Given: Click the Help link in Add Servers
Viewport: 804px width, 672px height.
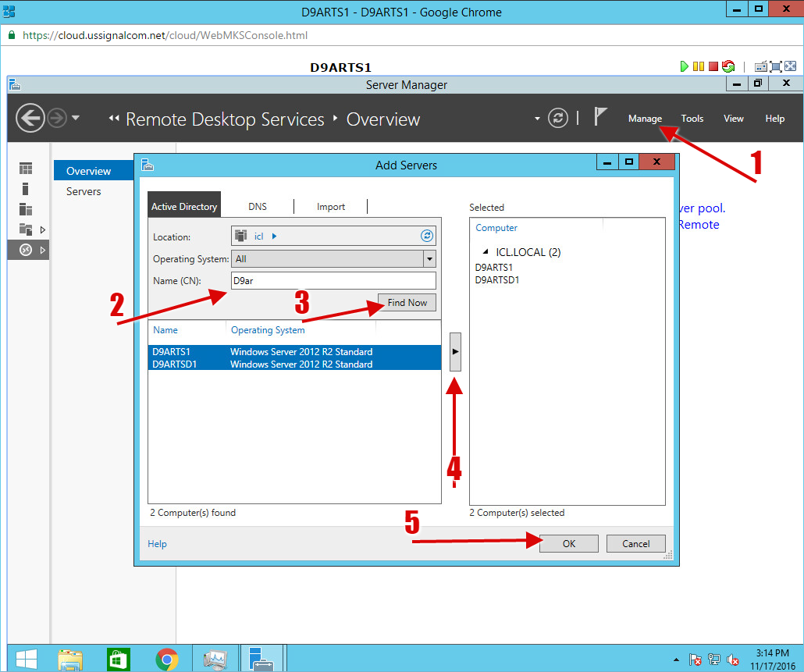Looking at the screenshot, I should (x=157, y=544).
